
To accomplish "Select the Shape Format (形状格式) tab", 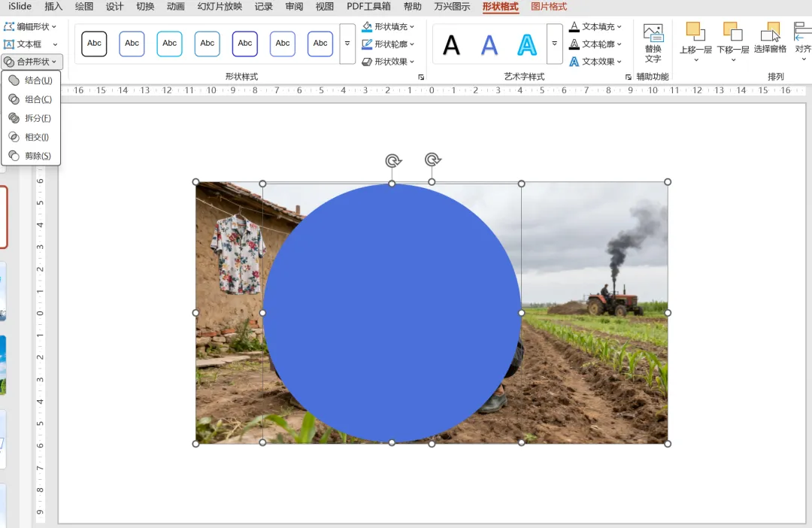I will coord(500,7).
